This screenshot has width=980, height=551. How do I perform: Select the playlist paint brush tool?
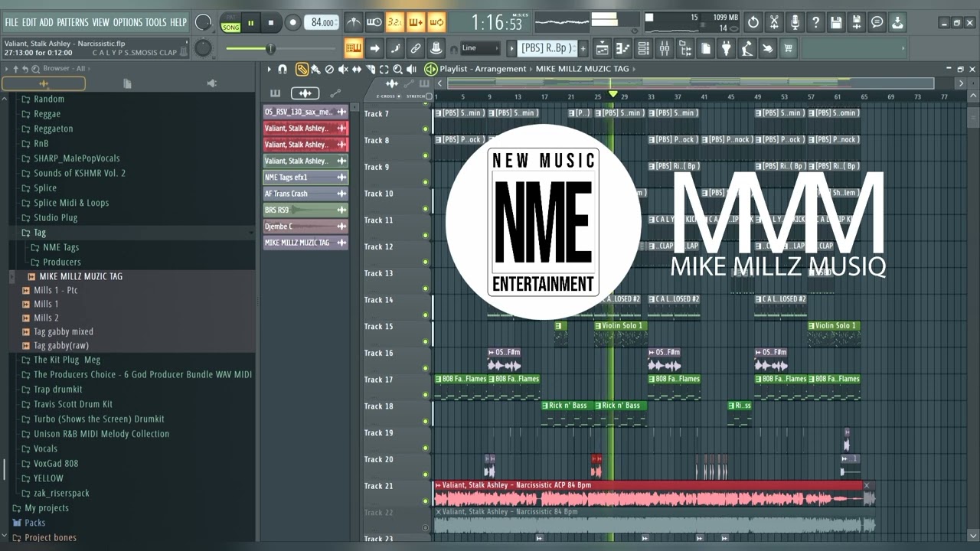315,69
